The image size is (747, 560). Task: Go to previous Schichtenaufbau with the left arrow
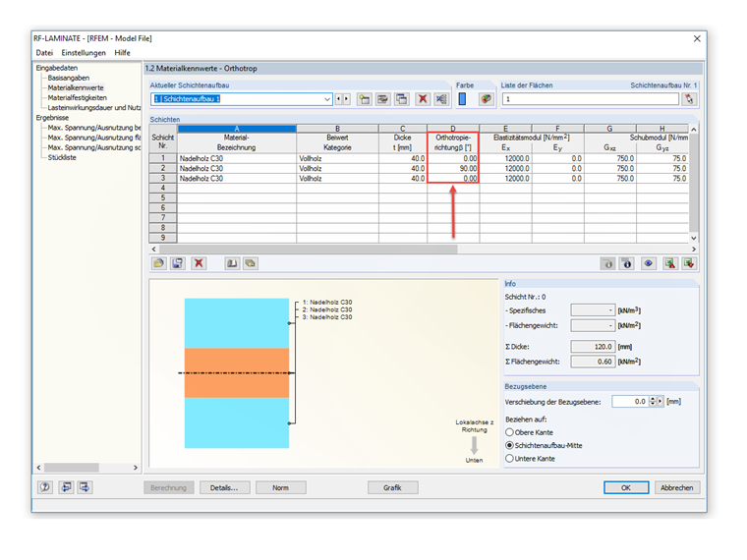click(x=338, y=99)
